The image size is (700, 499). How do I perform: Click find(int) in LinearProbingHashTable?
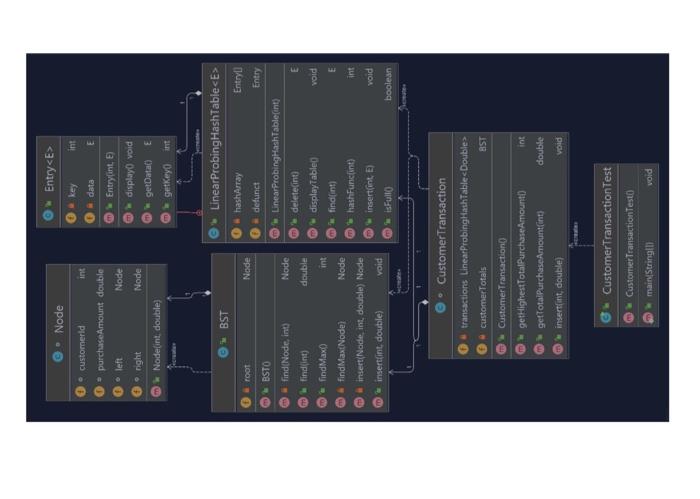(x=331, y=197)
